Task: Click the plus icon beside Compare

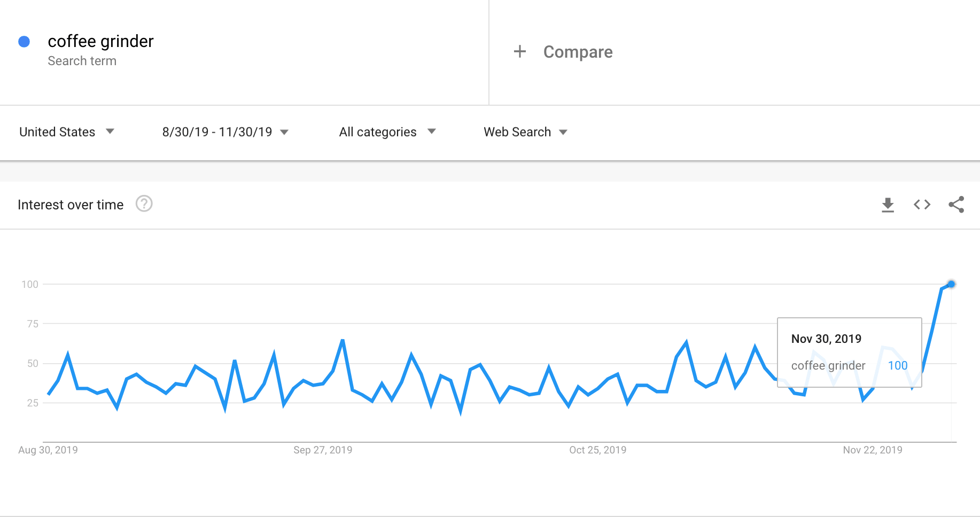Action: point(519,52)
